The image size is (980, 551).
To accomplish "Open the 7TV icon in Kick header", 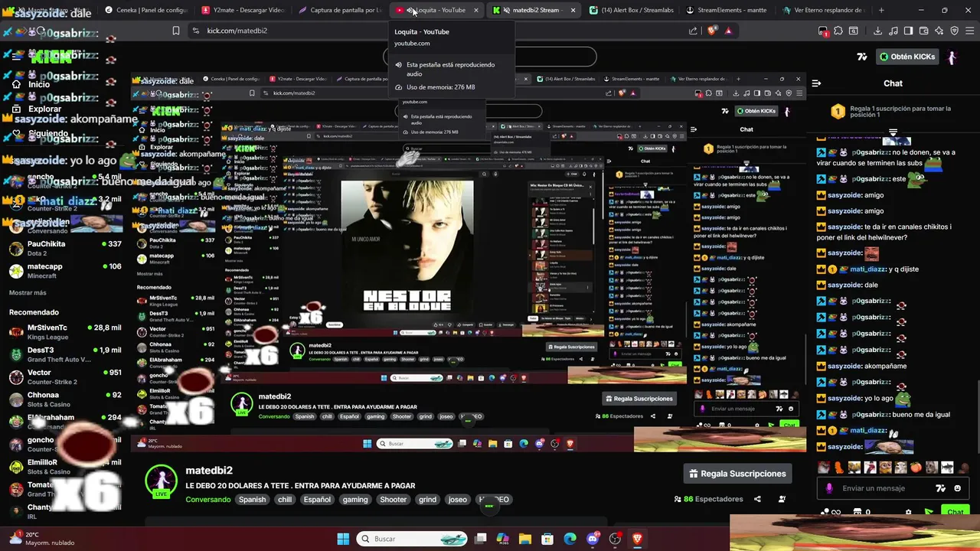I will pyautogui.click(x=862, y=57).
